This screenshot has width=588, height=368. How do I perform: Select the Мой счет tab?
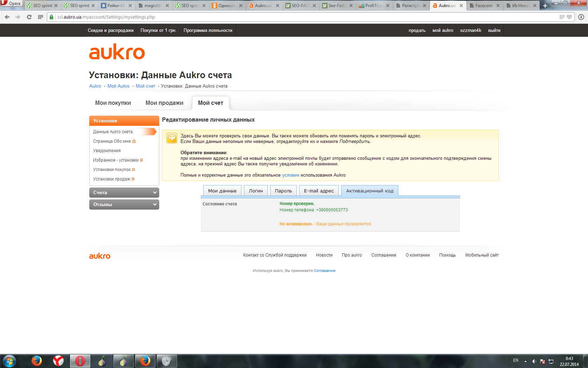click(211, 103)
